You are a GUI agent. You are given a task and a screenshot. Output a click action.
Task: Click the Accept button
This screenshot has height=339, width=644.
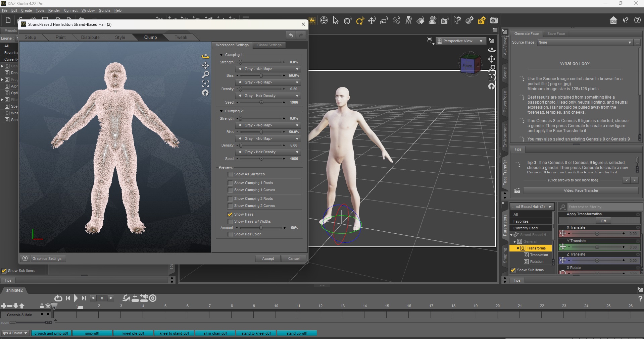(268, 259)
